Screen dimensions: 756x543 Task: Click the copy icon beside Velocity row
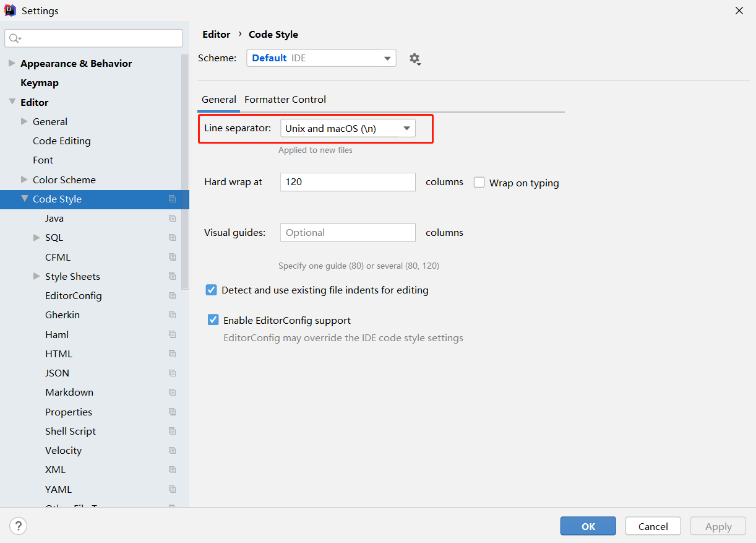point(173,451)
